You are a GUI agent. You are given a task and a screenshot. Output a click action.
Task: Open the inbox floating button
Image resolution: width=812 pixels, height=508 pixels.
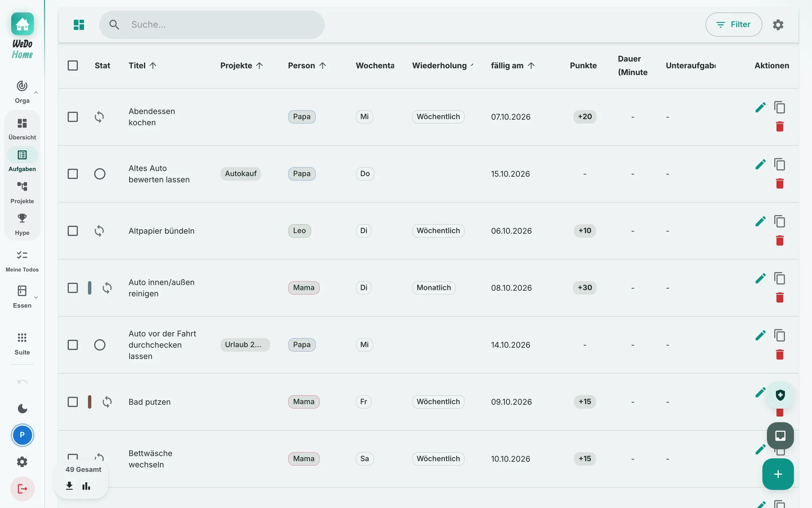click(780, 436)
